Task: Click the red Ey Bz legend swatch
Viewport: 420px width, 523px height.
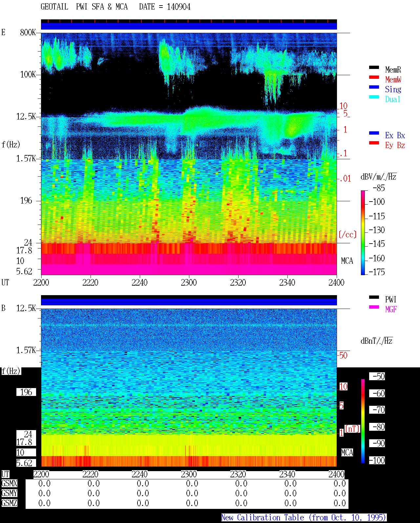Action: 374,143
